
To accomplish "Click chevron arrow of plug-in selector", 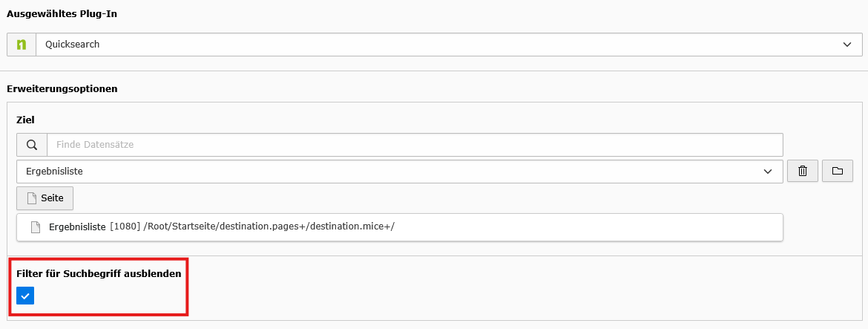I will click(x=847, y=45).
